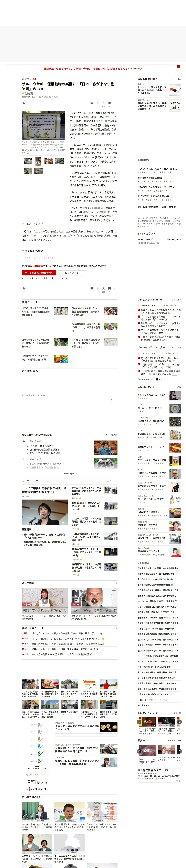
Task: Open the red campaign banner link
Action: click(93, 69)
